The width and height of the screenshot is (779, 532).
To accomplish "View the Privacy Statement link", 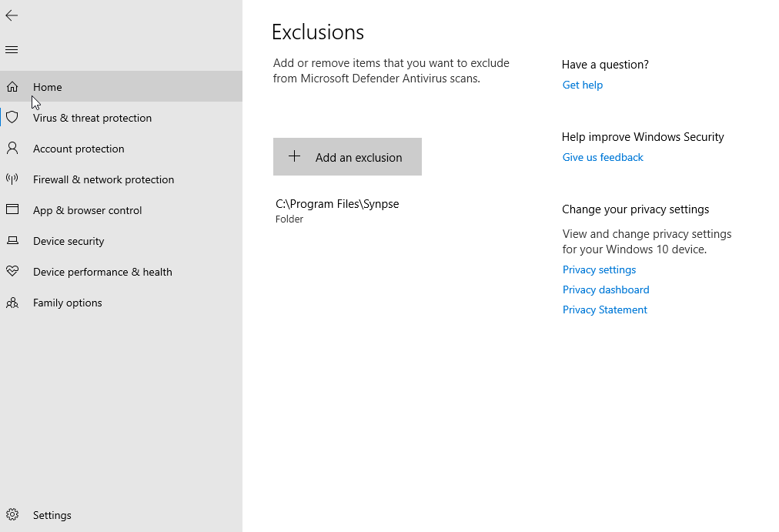I will (x=605, y=310).
